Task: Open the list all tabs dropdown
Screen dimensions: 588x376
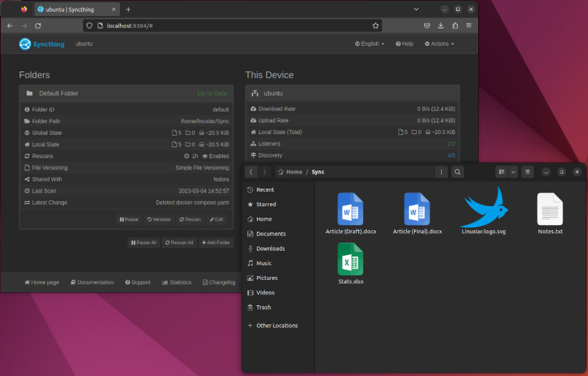Action: click(416, 9)
